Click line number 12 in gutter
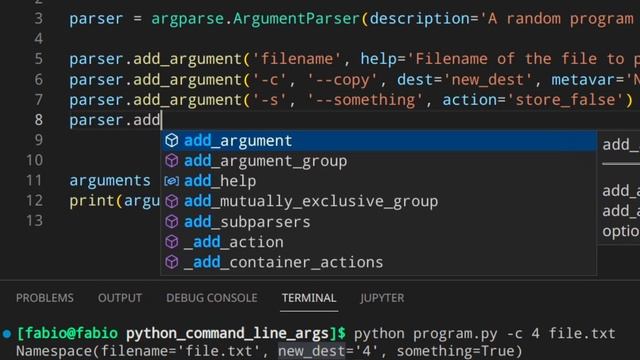The width and height of the screenshot is (640, 360). (34, 201)
